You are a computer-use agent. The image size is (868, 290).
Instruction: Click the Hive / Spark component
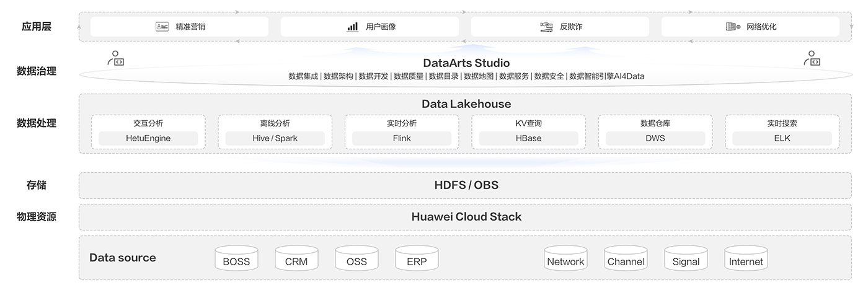click(275, 138)
